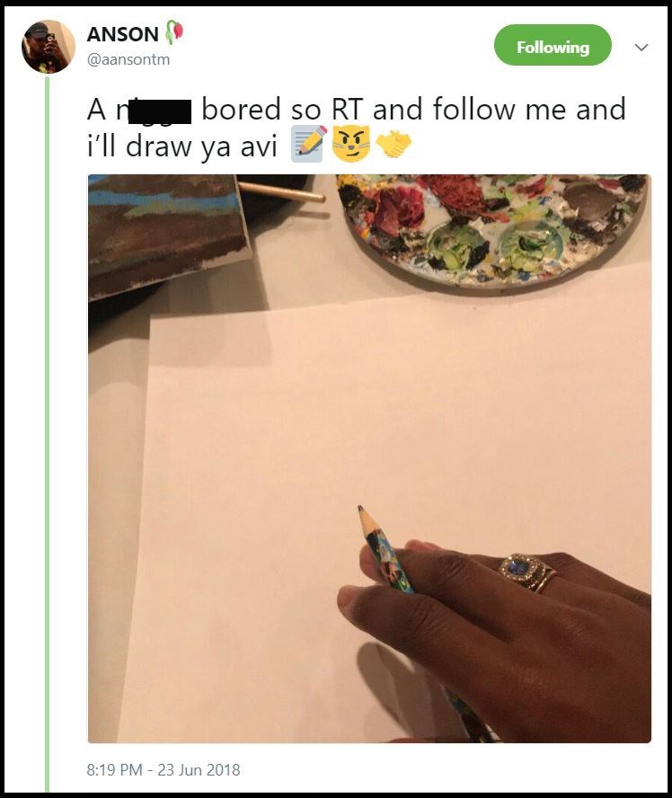Click the memo pencil emoji in tweet

[308, 144]
